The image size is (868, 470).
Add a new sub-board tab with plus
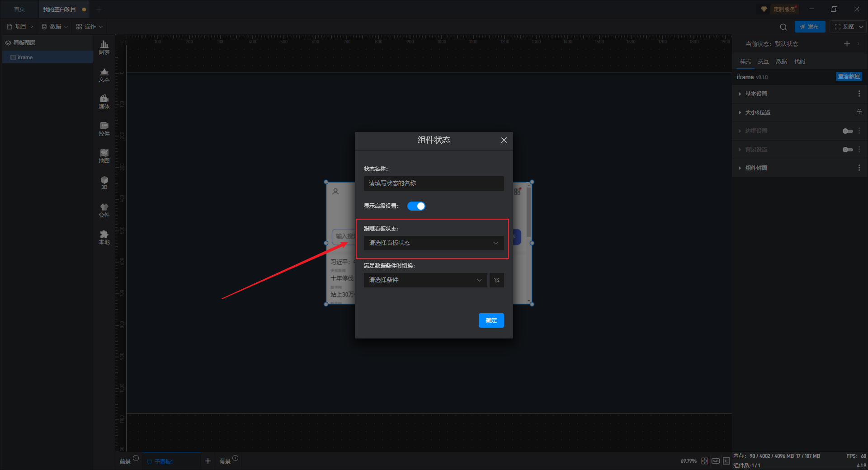click(x=208, y=461)
